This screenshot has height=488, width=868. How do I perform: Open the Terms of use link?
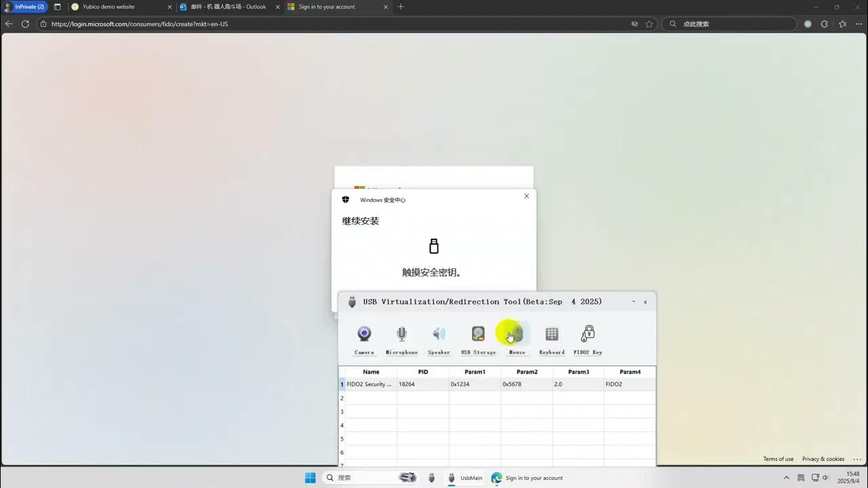click(778, 459)
